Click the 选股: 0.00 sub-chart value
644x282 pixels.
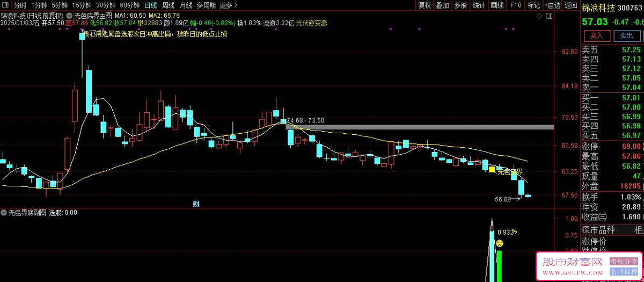coord(63,212)
